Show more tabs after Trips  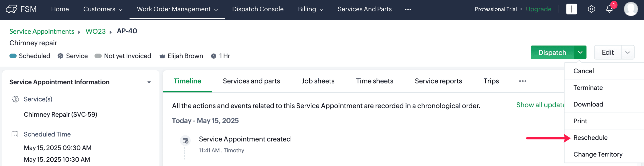523,81
